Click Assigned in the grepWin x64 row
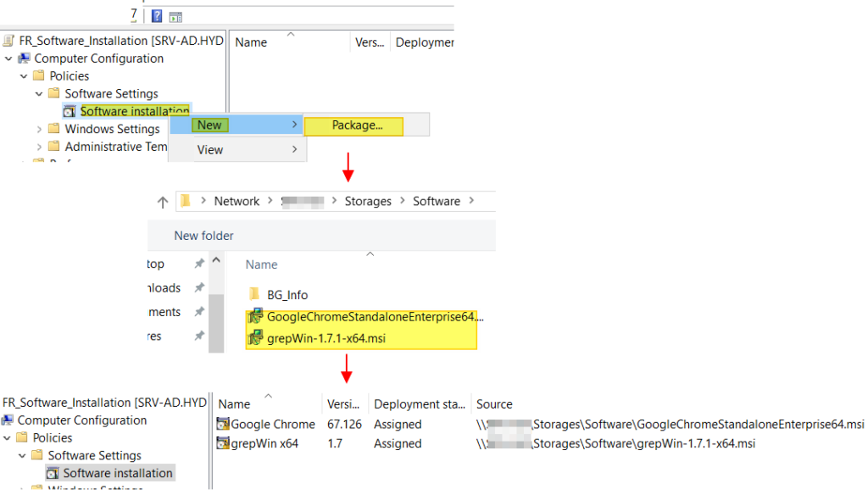 click(x=398, y=443)
